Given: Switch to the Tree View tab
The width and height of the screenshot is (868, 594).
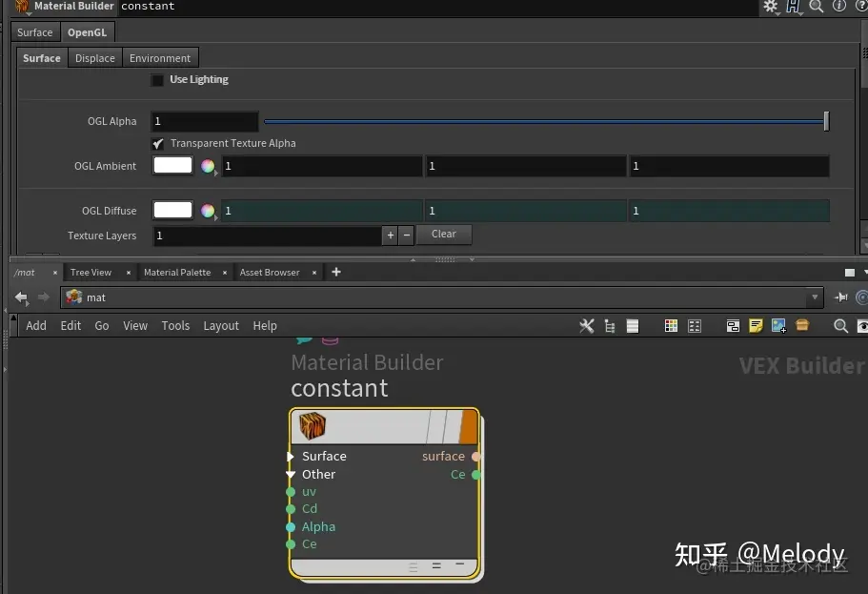Looking at the screenshot, I should [x=91, y=273].
